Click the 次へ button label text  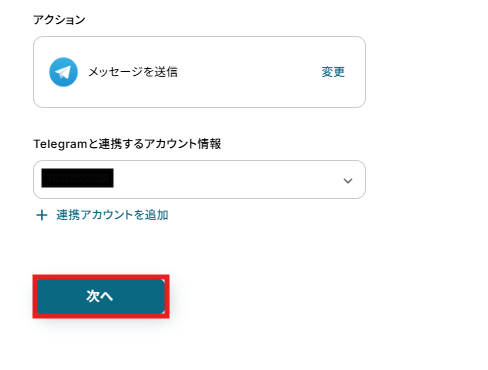pyautogui.click(x=100, y=296)
